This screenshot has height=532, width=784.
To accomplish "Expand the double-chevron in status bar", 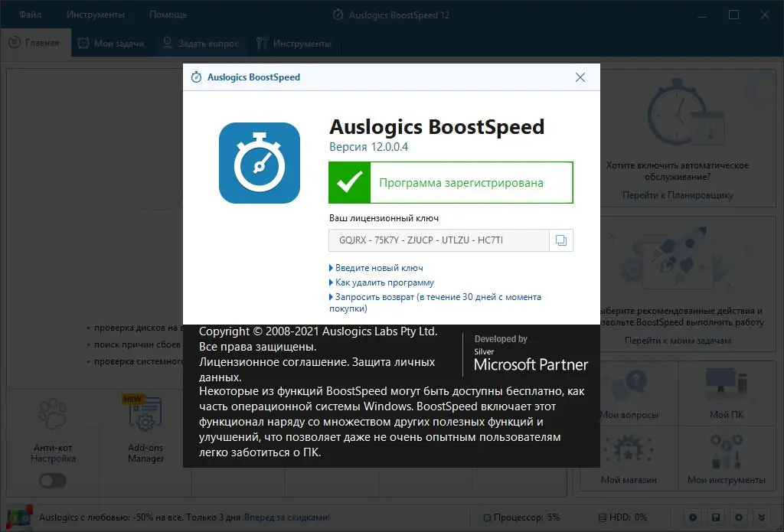I will tap(762, 517).
